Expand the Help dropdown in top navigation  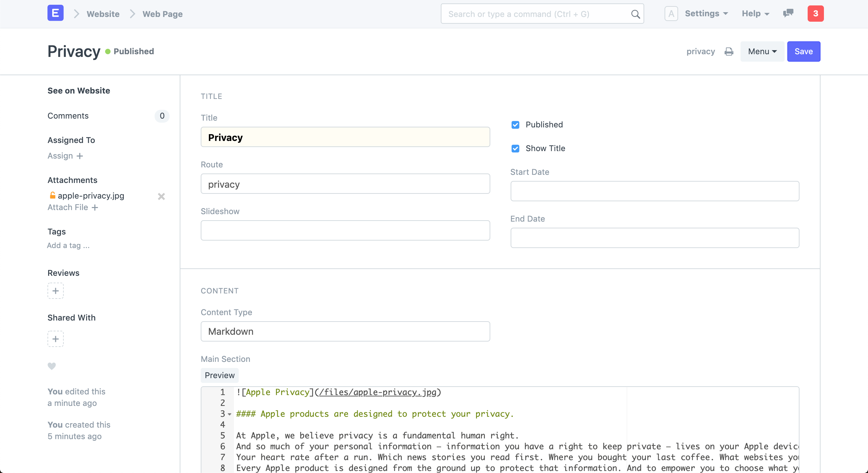tap(755, 14)
